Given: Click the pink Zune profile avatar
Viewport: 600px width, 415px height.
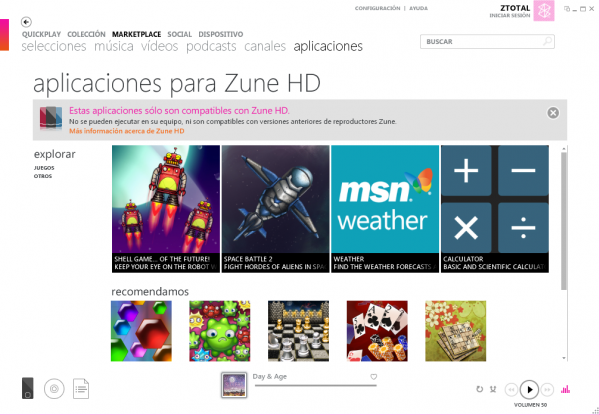Looking at the screenshot, I should [x=544, y=11].
